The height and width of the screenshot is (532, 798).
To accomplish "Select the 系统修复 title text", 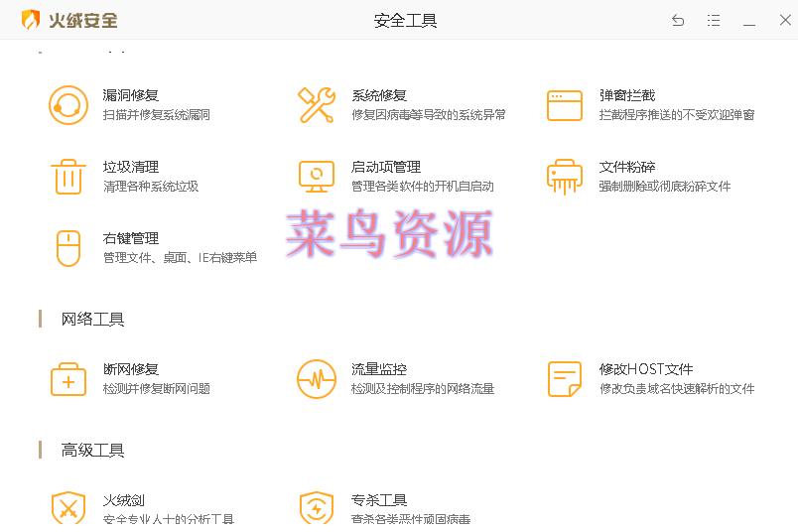I will [x=379, y=95].
